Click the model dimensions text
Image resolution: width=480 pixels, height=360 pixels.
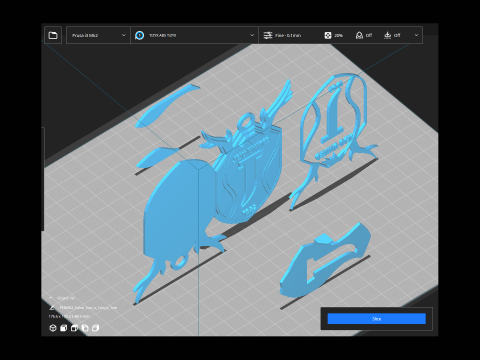(x=69, y=316)
